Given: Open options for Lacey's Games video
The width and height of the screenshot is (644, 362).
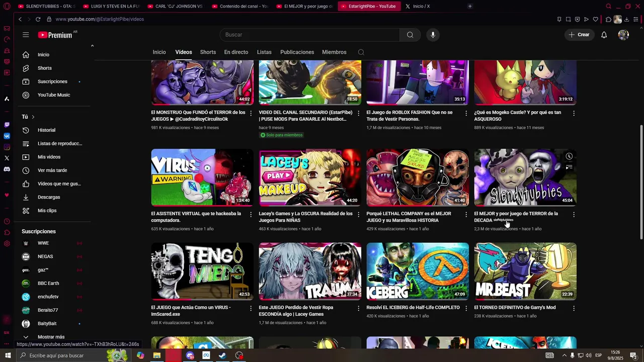Looking at the screenshot, I should coord(359,214).
